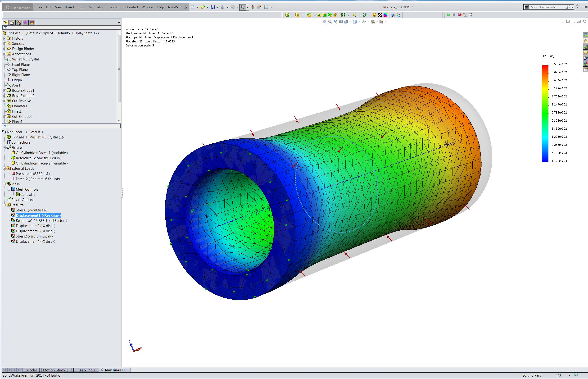Open the ConfigurationManager tab icon
588x379 pixels.
pyautogui.click(x=18, y=22)
